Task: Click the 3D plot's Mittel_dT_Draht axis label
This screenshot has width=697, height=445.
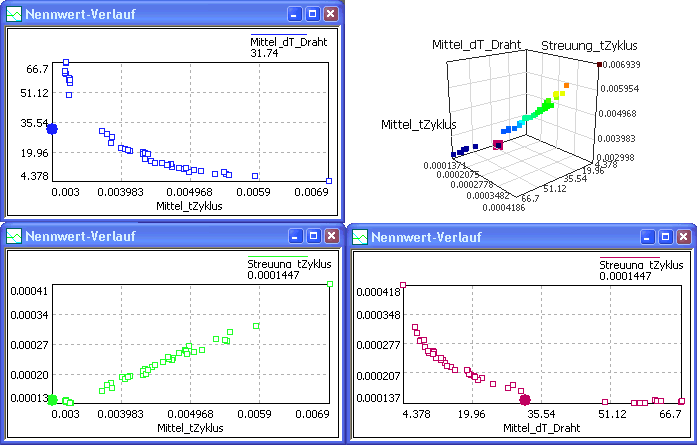Action: (477, 44)
